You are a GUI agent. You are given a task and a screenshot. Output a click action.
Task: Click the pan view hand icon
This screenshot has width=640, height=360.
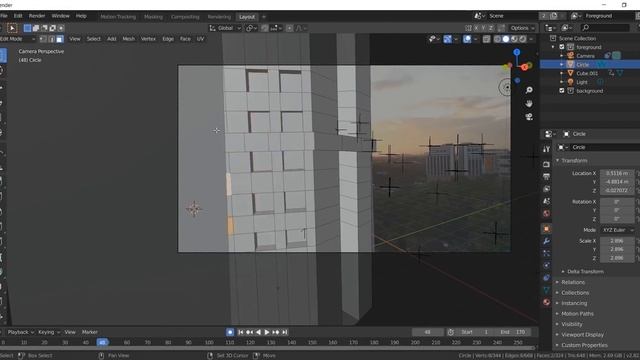(529, 104)
